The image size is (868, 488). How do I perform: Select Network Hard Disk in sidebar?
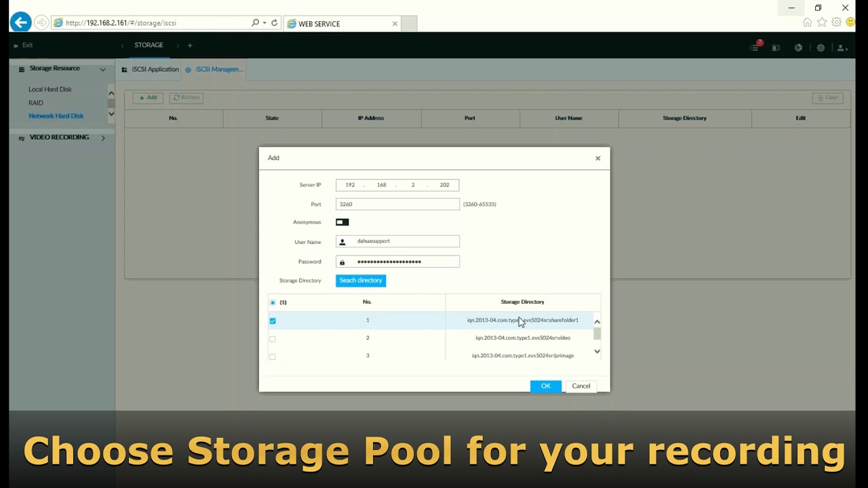click(56, 116)
